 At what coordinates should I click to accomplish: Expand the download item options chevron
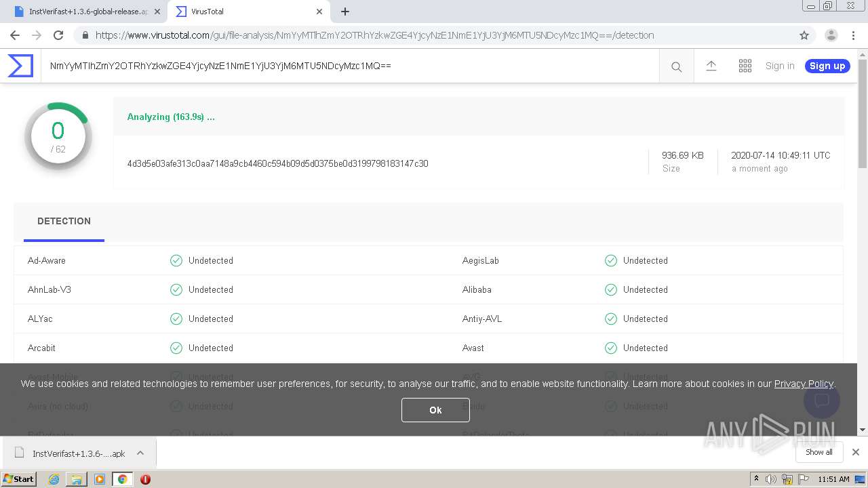click(140, 453)
